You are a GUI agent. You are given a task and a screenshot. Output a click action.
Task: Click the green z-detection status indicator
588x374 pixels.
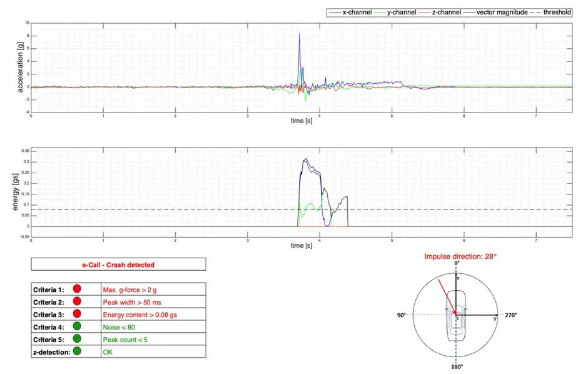[78, 351]
